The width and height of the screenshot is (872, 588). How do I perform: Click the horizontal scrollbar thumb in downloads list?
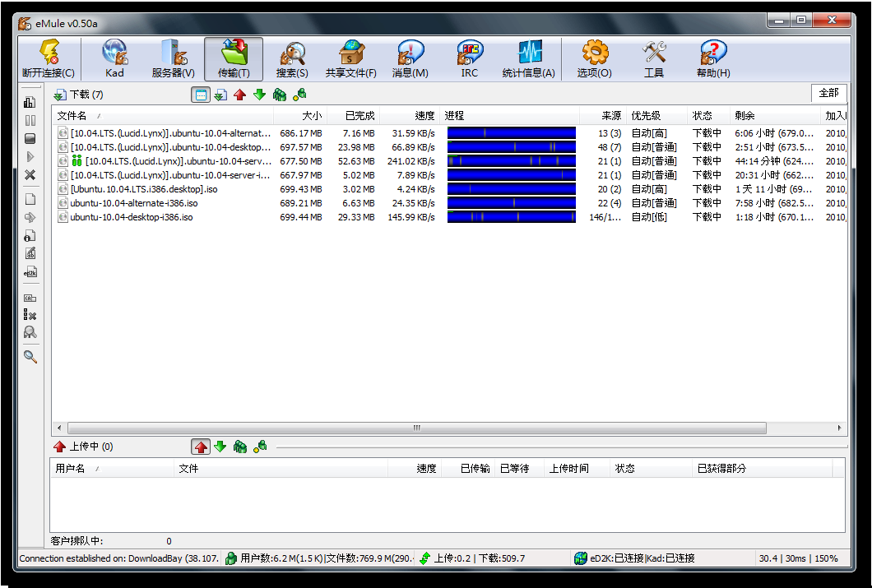[416, 428]
